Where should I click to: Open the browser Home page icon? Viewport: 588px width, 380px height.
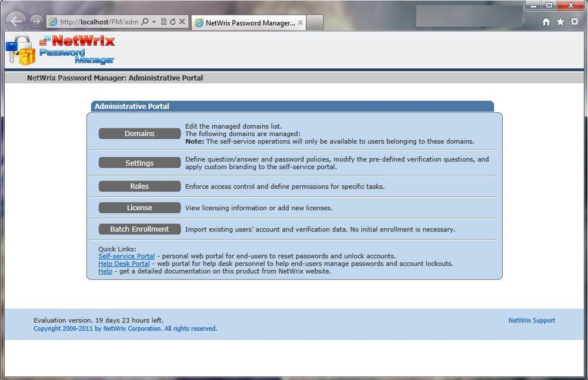546,22
